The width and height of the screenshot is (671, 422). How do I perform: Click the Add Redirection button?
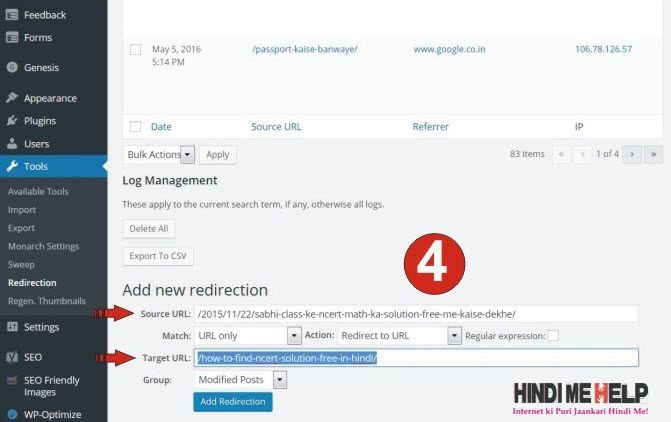coord(233,402)
